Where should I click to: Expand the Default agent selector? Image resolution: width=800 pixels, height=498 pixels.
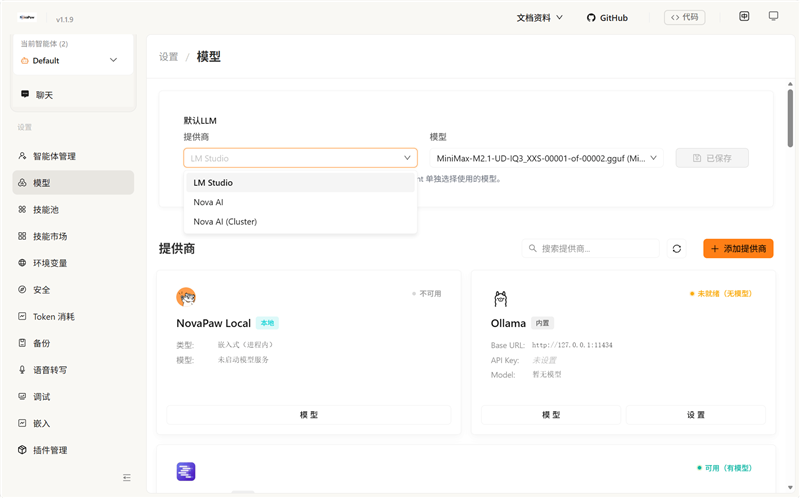(x=72, y=60)
